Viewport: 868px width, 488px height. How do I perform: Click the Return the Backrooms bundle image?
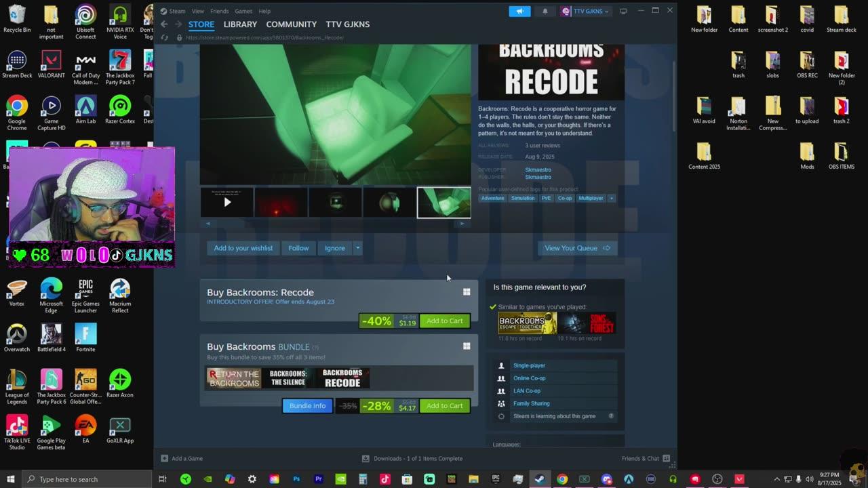234,378
